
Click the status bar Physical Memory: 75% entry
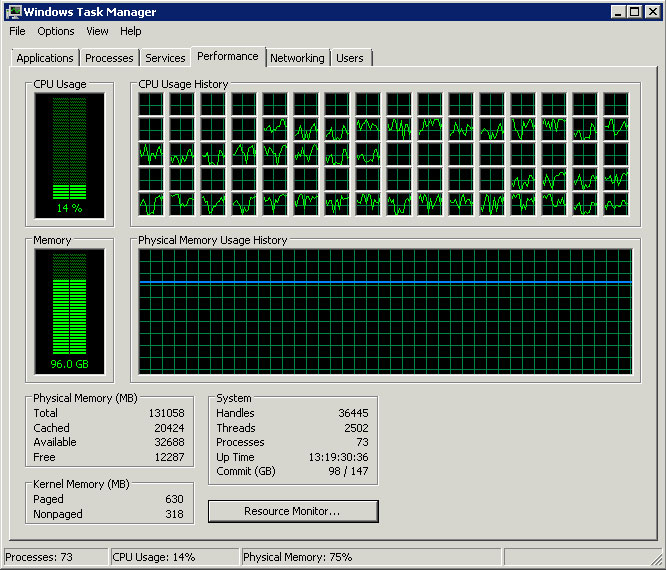tap(371, 557)
